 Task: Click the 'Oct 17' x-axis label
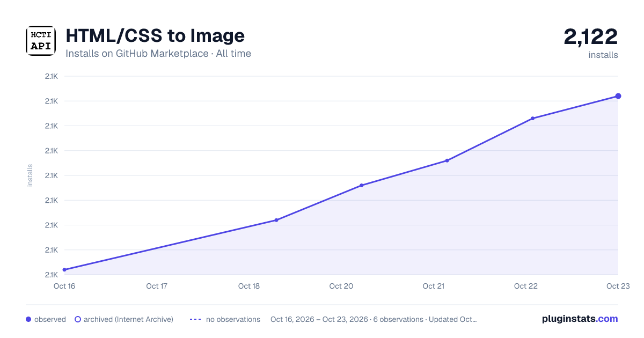click(x=157, y=286)
